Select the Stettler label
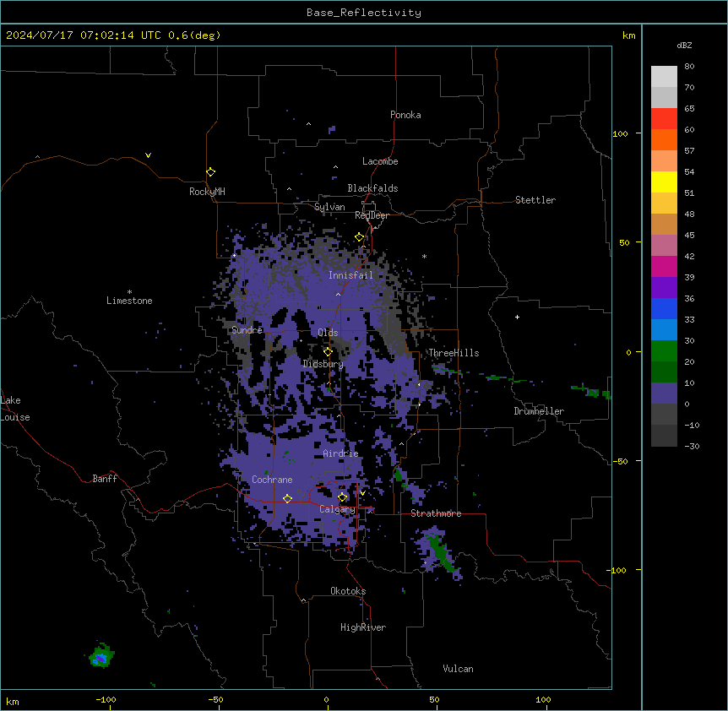This screenshot has width=728, height=711. (x=535, y=200)
